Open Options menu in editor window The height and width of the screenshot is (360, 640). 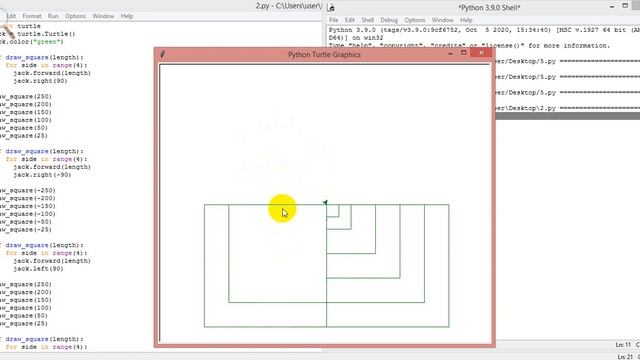tap(75, 16)
